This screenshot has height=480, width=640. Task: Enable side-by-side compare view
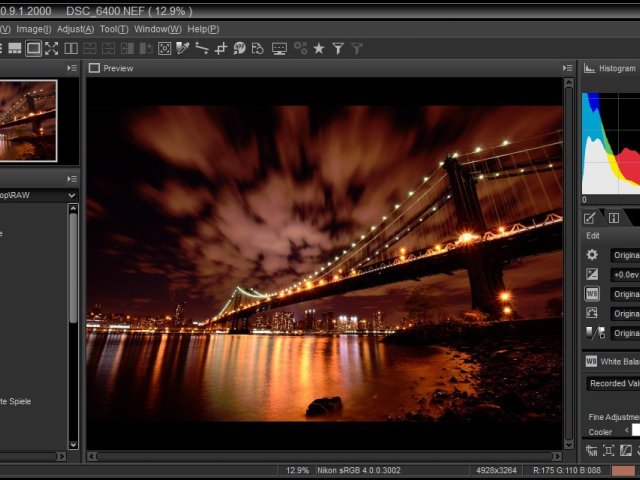(71, 49)
